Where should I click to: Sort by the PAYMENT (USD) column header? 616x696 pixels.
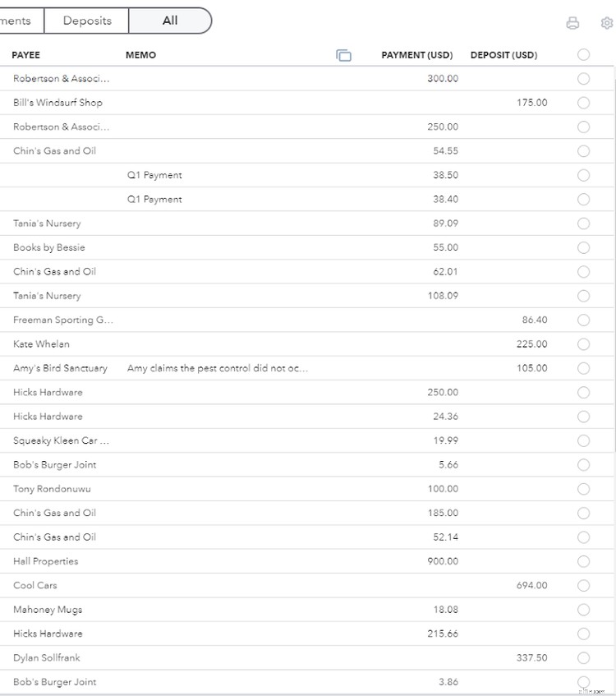pos(416,55)
